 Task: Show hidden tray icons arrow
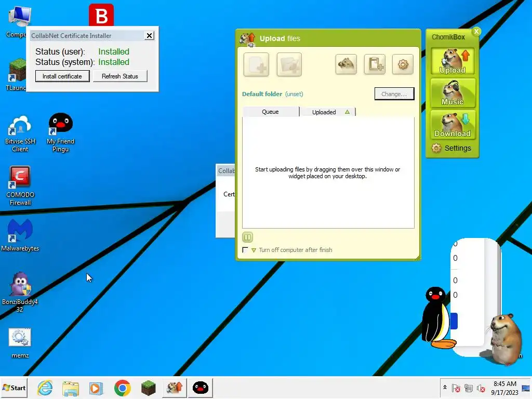pos(445,388)
